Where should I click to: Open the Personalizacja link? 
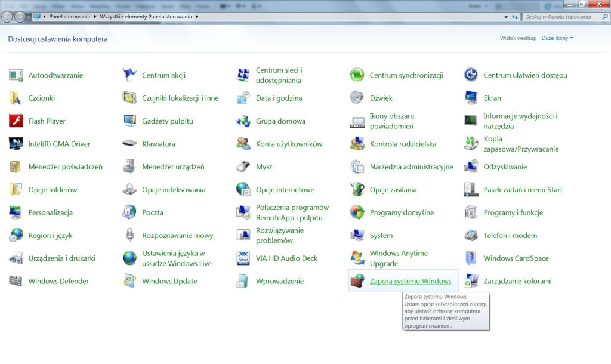tap(50, 212)
